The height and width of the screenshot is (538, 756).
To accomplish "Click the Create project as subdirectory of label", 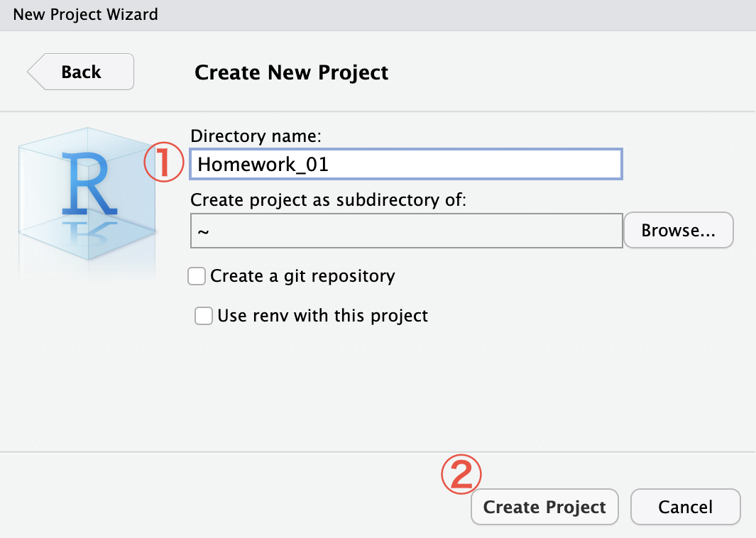I will pos(329,200).
